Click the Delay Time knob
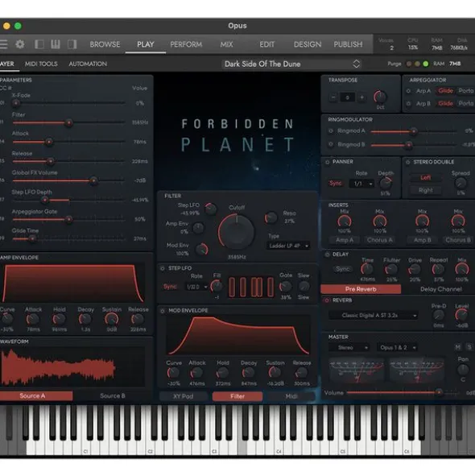The width and height of the screenshot is (475, 476). [367, 269]
